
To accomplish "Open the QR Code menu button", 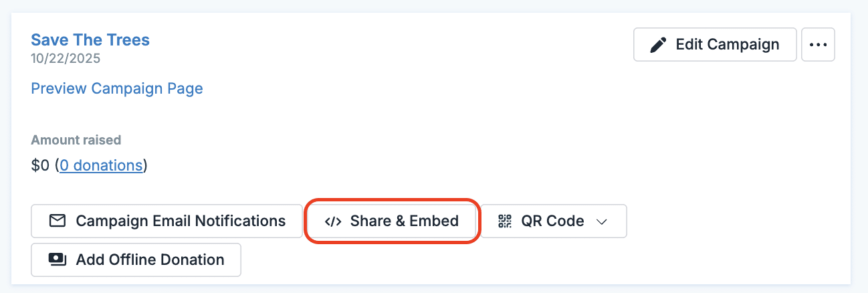I will [x=553, y=221].
